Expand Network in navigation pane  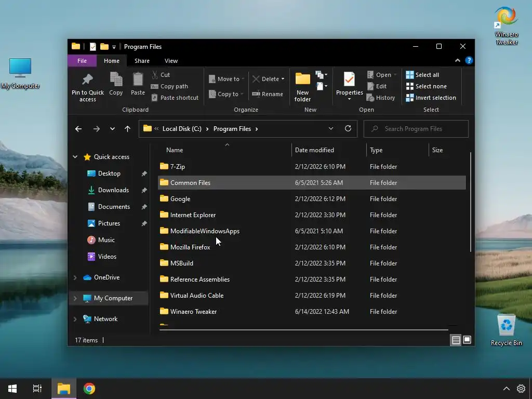coord(75,319)
